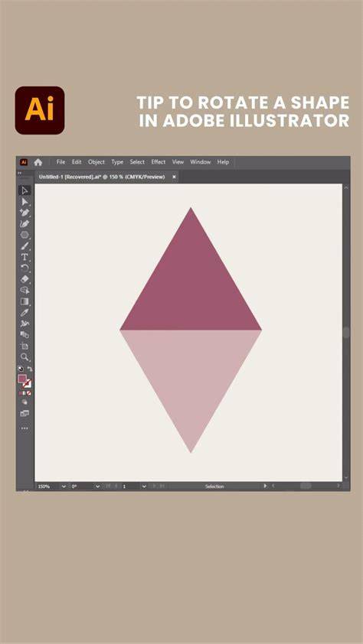Swap fill and stroke colors
This screenshot has width=363, height=644.
pyautogui.click(x=29, y=369)
